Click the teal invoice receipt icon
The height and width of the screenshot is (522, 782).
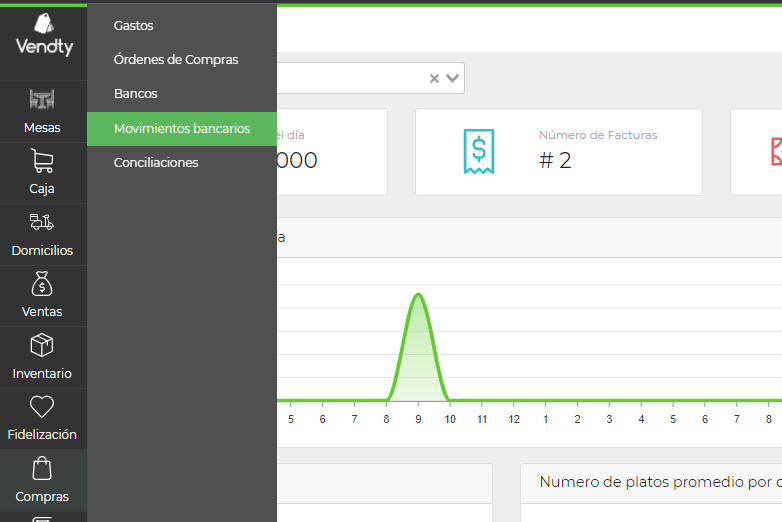tap(479, 152)
